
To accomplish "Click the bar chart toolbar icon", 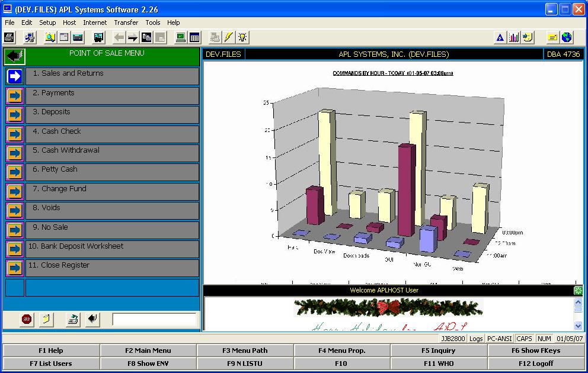I will coord(514,37).
